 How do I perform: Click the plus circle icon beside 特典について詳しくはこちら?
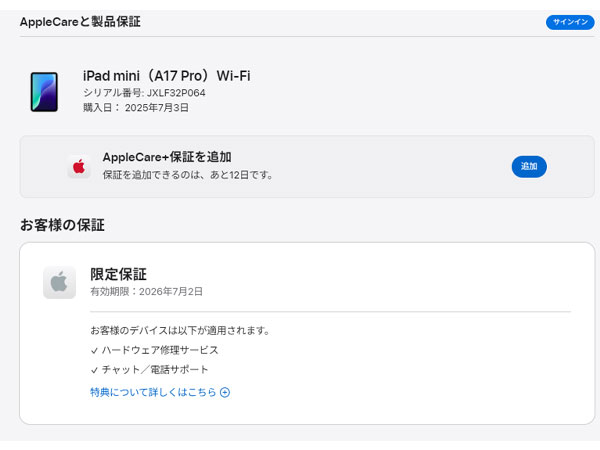[225, 393]
